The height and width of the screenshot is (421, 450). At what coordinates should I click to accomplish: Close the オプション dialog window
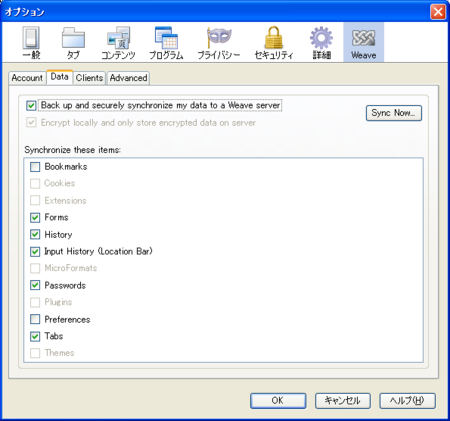click(438, 12)
